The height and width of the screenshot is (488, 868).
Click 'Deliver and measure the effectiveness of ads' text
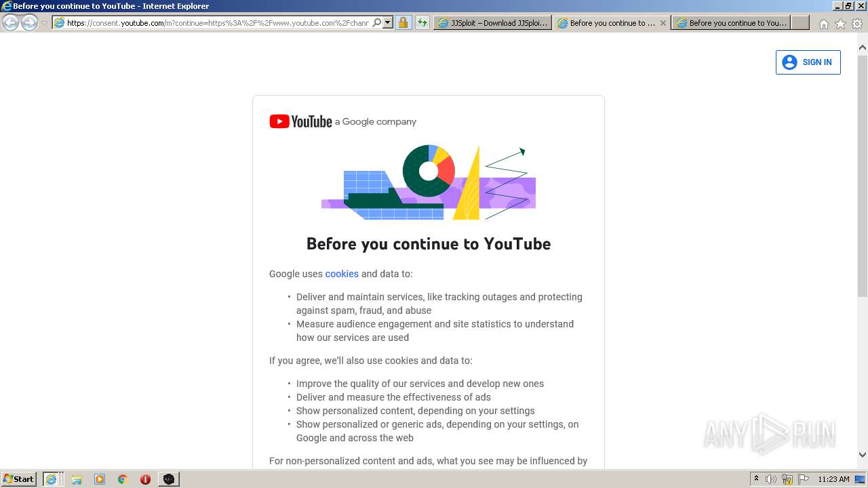coord(393,397)
